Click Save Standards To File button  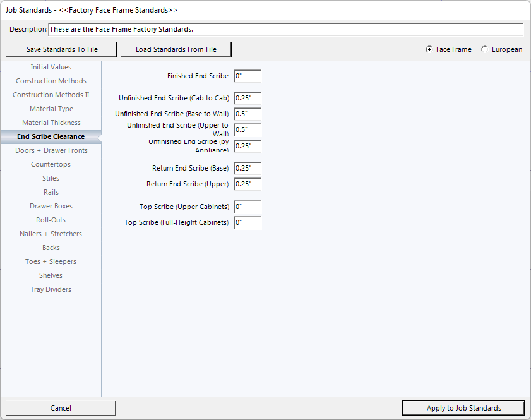(62, 49)
